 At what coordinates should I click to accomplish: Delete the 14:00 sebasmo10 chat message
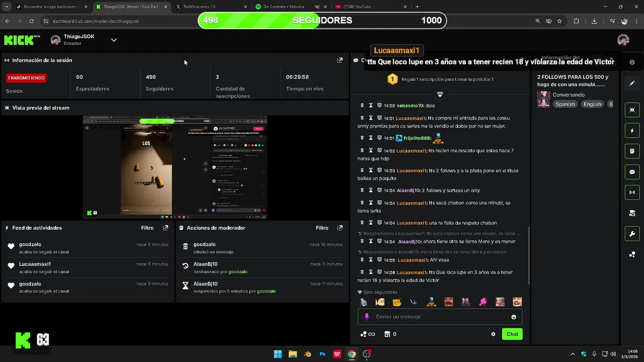(362, 106)
